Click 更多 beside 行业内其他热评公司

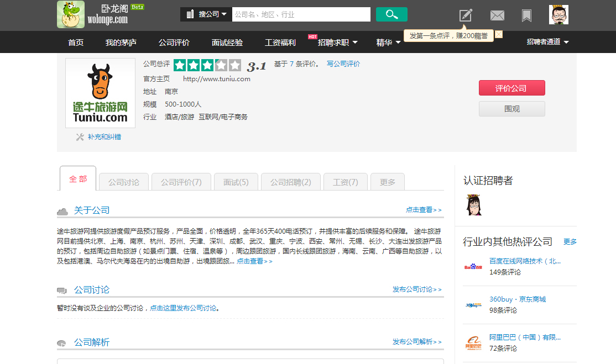(x=570, y=241)
